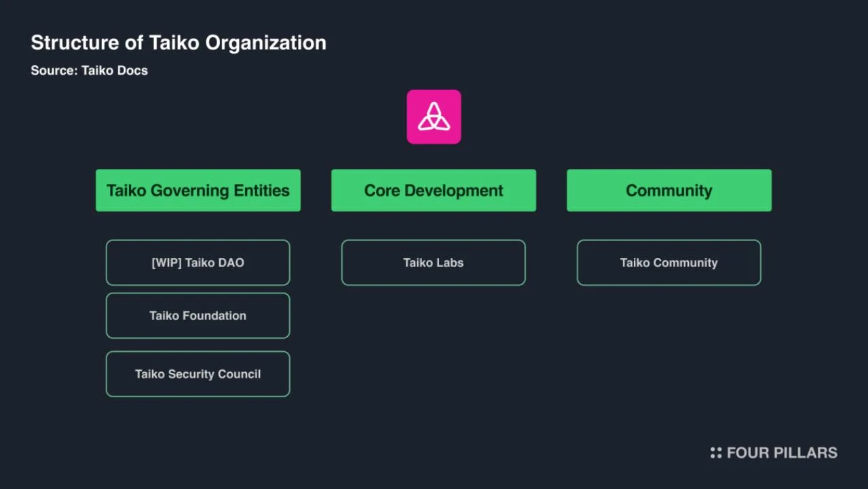
Task: Click the pink Taiko logo icon
Action: (434, 117)
